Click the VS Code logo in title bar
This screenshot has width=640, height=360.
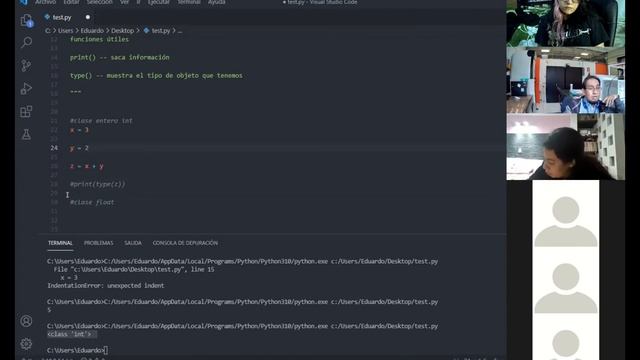(23, 2)
